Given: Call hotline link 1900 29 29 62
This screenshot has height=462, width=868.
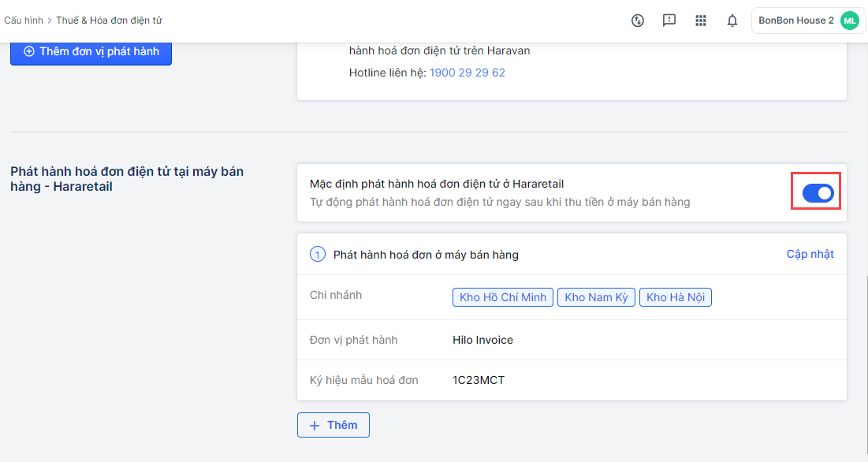Looking at the screenshot, I should click(x=468, y=73).
